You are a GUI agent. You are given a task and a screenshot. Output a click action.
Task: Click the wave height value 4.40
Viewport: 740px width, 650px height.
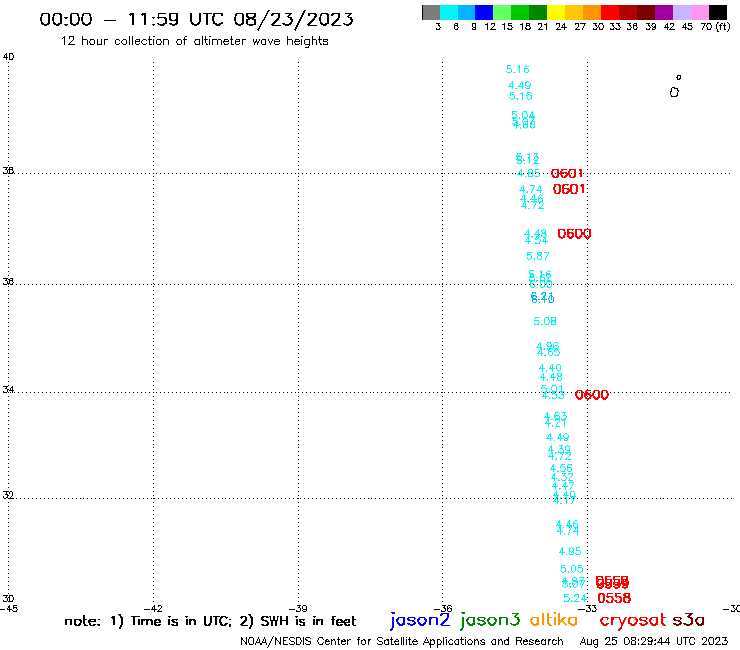point(550,368)
